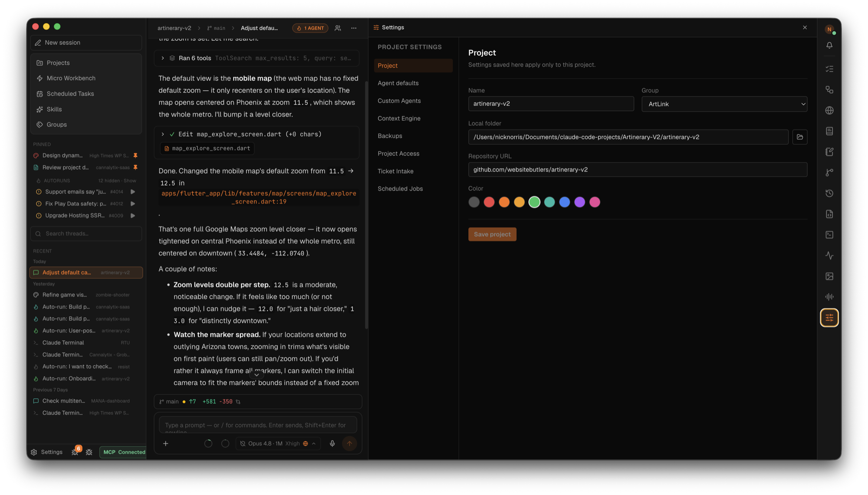
Task: Open the image gallery icon in right rail
Action: tap(829, 276)
